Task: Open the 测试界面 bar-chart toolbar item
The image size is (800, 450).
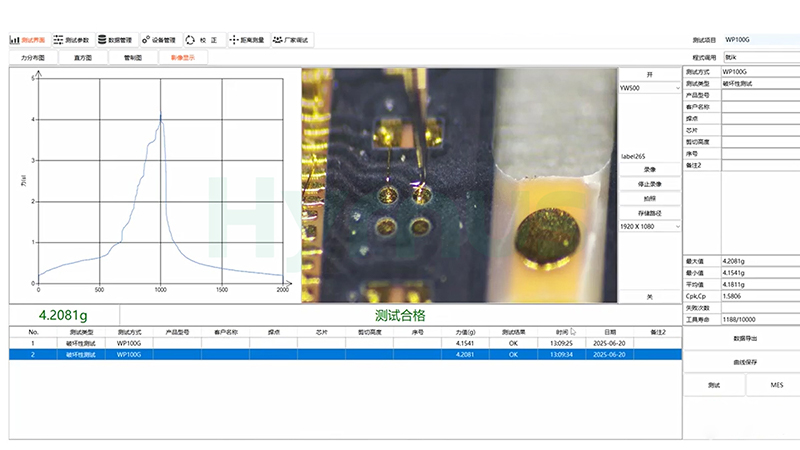Action: 29,40
